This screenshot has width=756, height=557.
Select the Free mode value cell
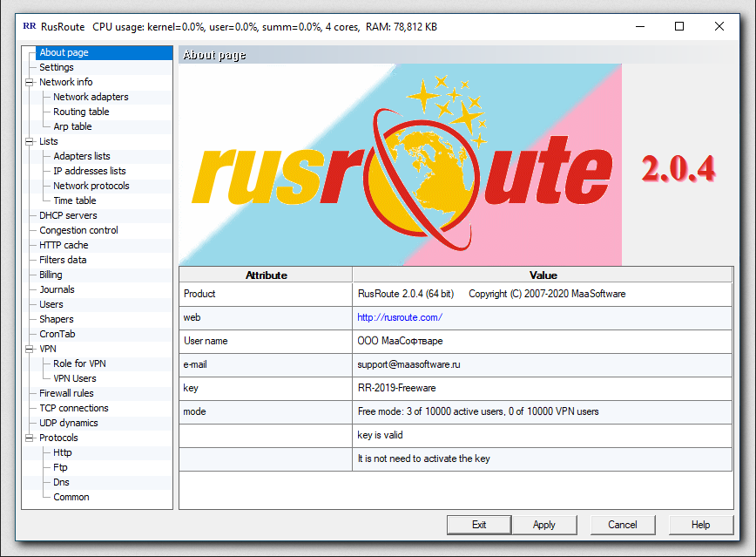click(x=543, y=411)
